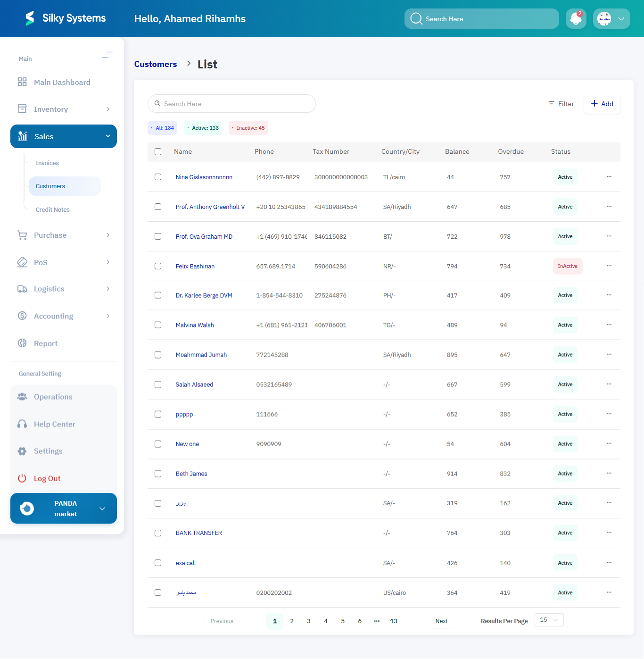This screenshot has width=644, height=659.
Task: Open the Inventory section icon
Action: point(22,108)
